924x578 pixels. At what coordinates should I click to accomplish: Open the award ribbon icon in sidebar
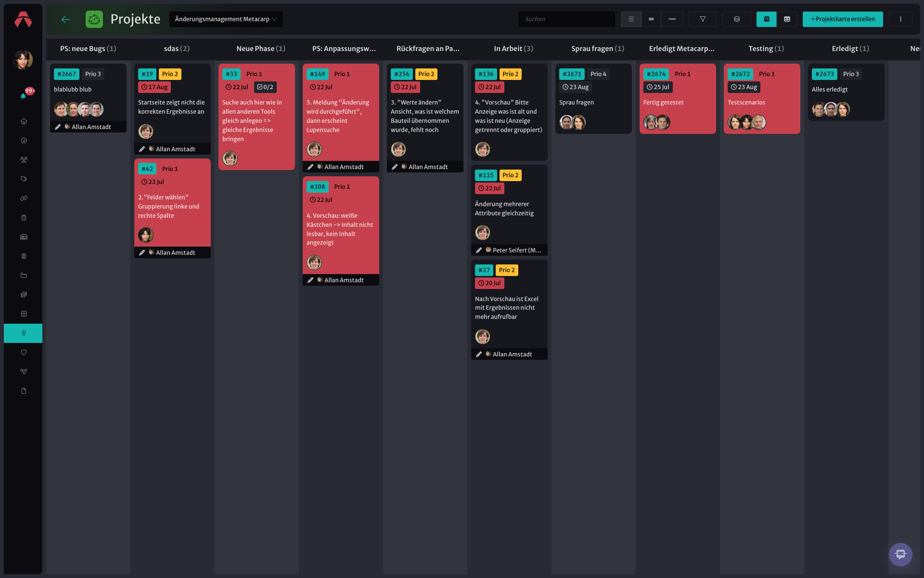pyautogui.click(x=24, y=256)
